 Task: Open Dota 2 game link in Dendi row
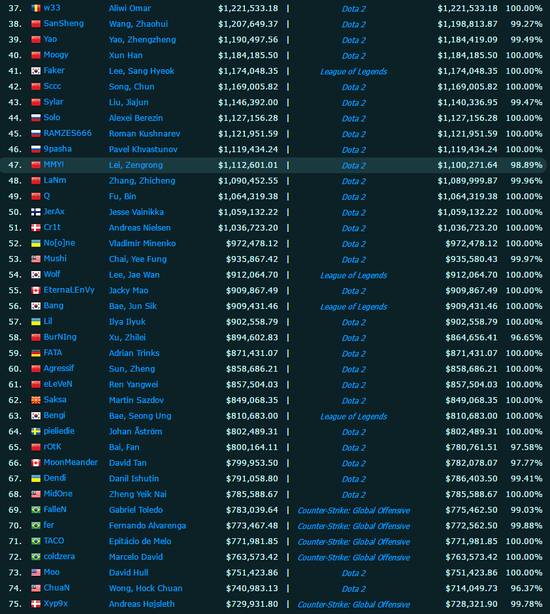354,479
